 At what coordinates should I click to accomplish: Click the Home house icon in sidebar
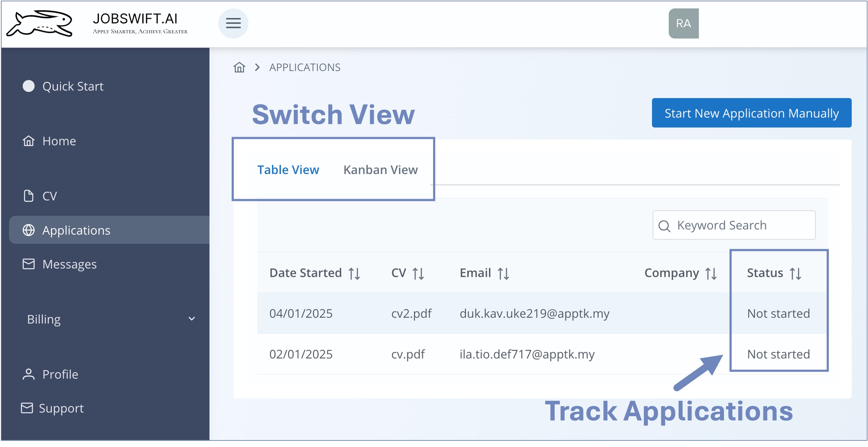coord(28,141)
